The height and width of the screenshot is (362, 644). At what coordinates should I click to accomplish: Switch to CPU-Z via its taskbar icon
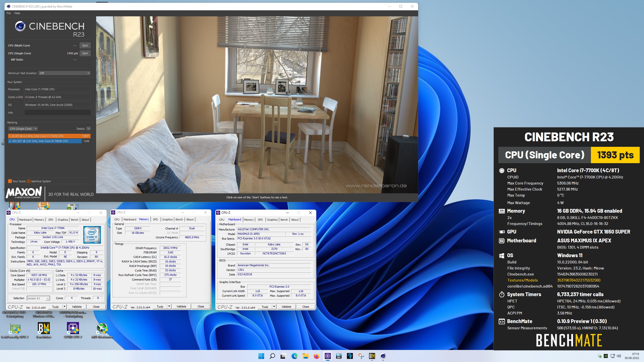(328, 356)
